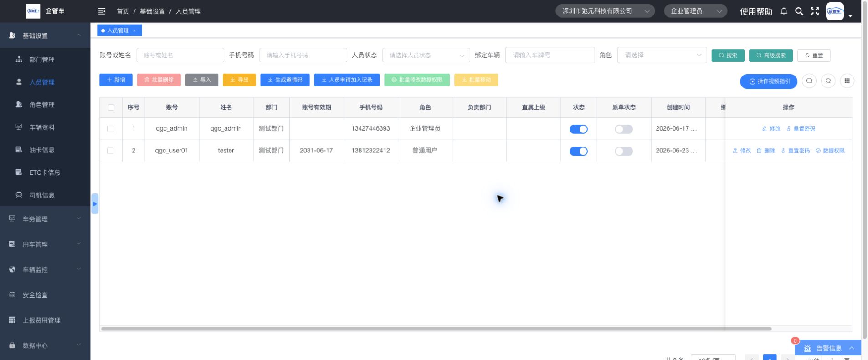
Task: Toggle fullscreen mode icon
Action: coord(815,11)
